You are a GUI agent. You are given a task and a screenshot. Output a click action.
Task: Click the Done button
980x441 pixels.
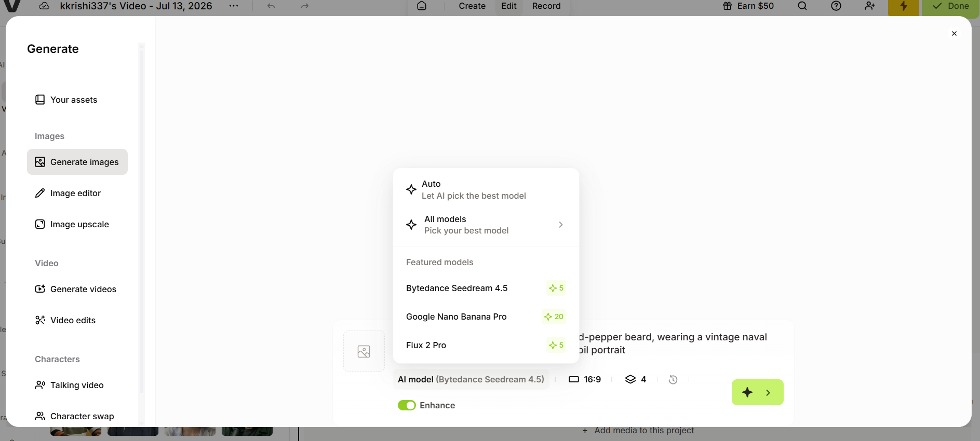[950, 7]
